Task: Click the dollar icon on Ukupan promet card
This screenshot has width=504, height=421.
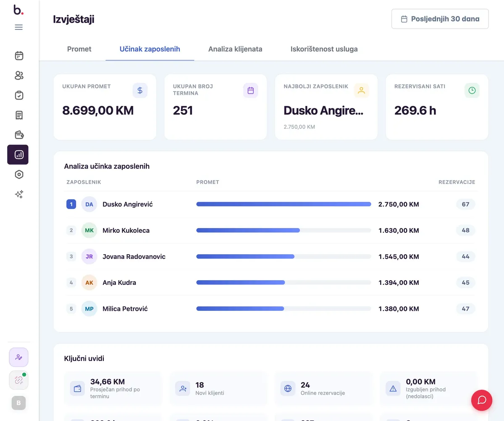Action: pyautogui.click(x=140, y=90)
